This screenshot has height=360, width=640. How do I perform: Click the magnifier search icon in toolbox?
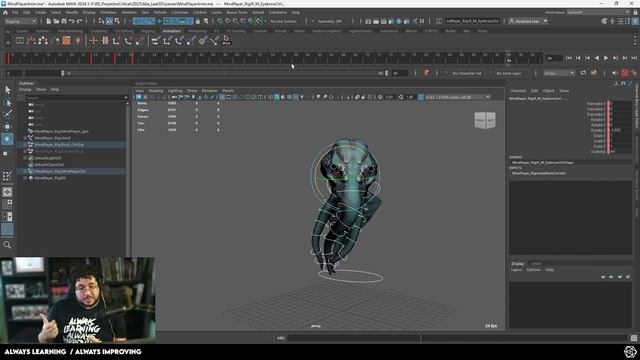tap(7, 245)
